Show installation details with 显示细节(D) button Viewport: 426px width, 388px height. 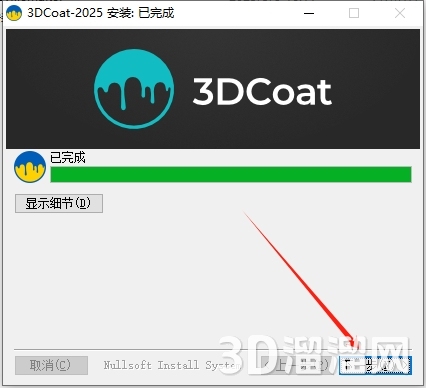click(59, 203)
